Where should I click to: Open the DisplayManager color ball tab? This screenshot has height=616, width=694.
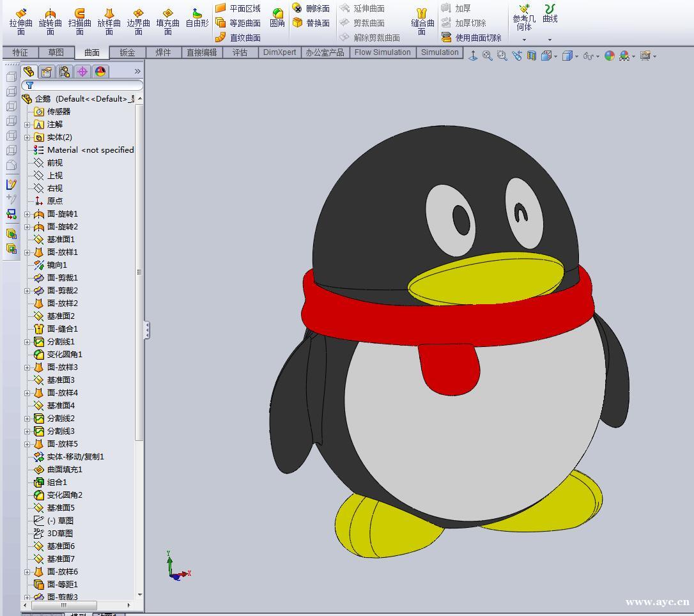coord(100,72)
